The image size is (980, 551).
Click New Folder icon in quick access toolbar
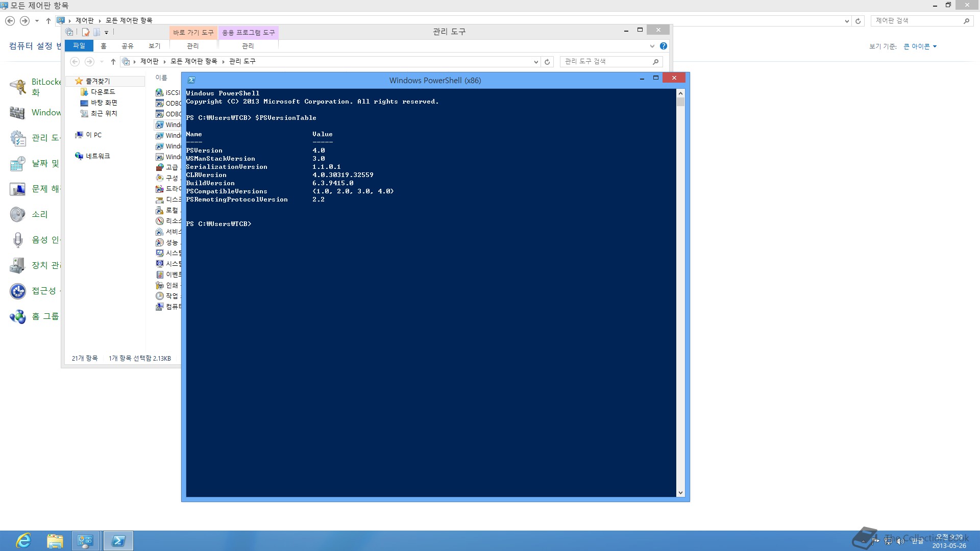[96, 32]
